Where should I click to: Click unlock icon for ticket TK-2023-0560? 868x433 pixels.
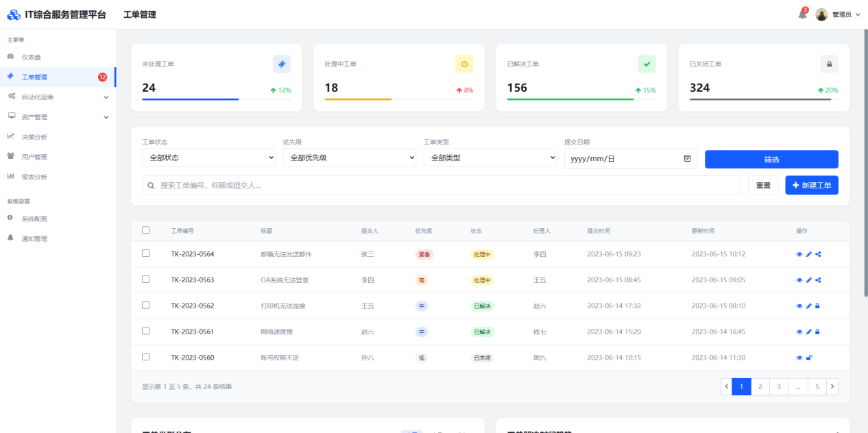pos(809,358)
